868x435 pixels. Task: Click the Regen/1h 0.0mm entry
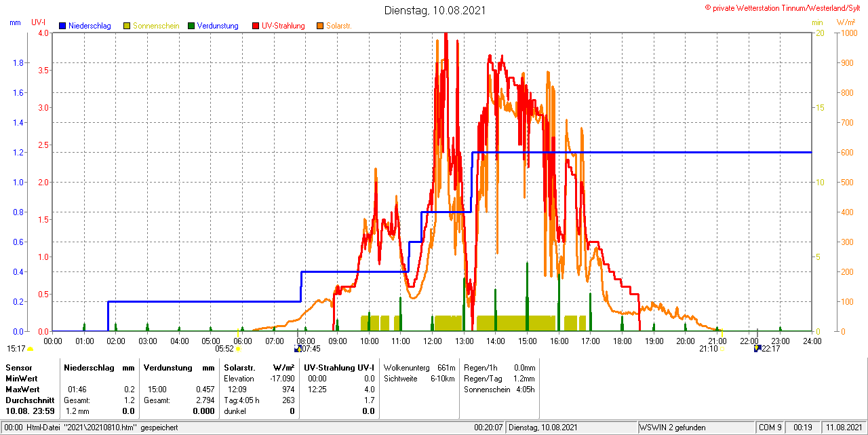click(500, 368)
